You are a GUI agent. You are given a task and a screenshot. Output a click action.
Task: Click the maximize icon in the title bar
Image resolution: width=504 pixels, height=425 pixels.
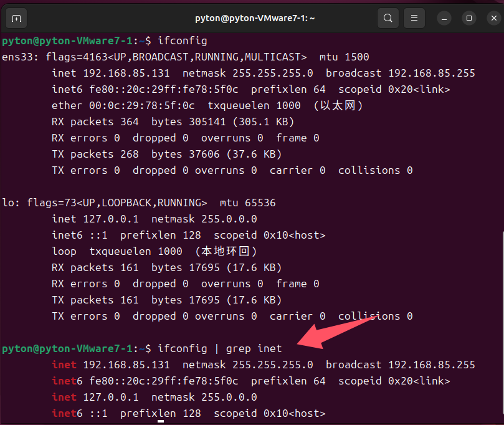coord(468,17)
